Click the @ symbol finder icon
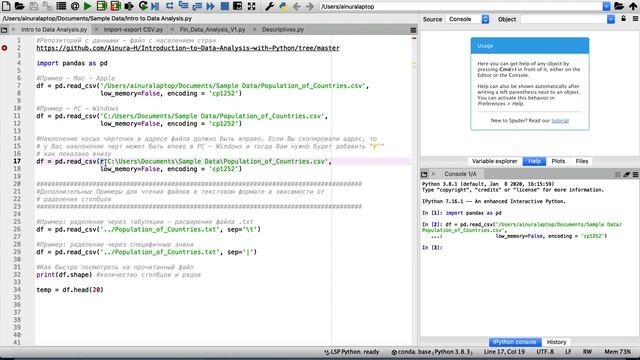The height and width of the screenshot is (360, 640). click(75, 6)
